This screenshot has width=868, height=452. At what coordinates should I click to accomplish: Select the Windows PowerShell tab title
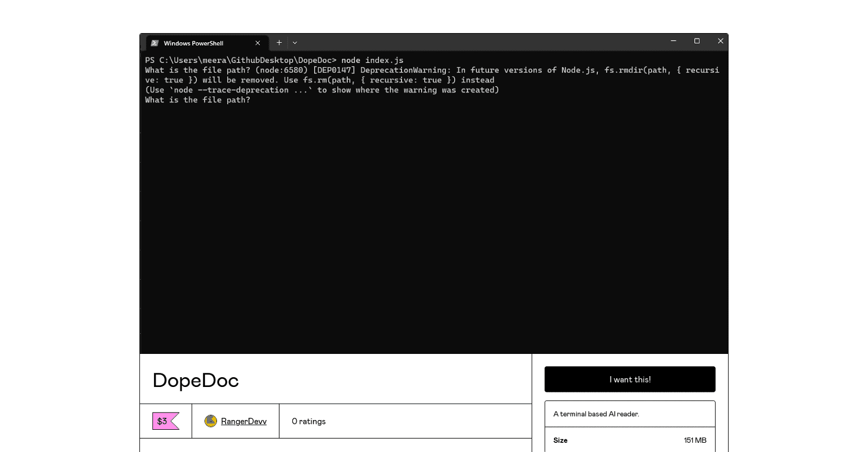click(x=194, y=43)
